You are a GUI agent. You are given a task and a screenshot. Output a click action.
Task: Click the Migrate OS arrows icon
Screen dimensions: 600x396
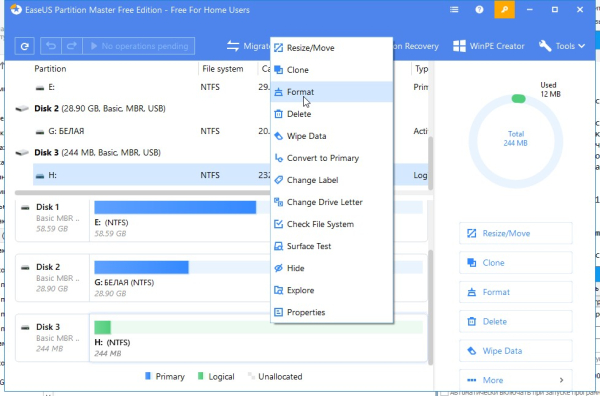tap(233, 46)
